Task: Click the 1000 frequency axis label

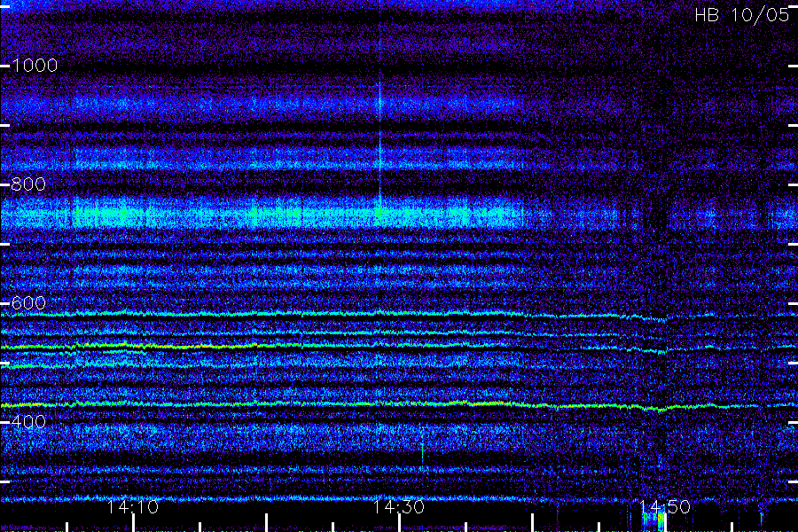Action: [x=35, y=65]
